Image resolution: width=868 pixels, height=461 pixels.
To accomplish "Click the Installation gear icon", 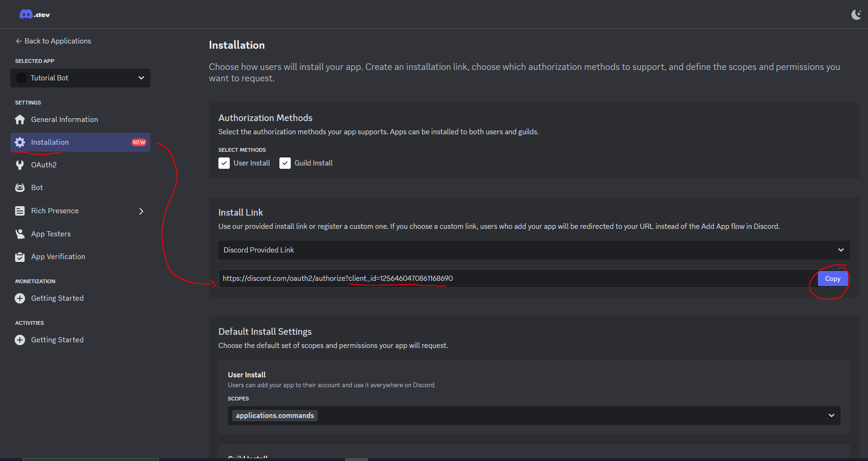I will click(20, 142).
